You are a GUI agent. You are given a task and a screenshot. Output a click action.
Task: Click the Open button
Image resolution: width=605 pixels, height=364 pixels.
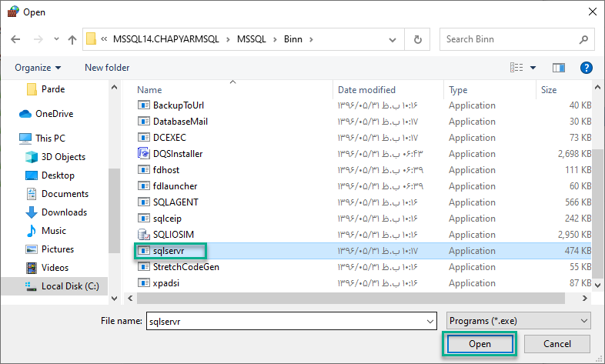click(x=480, y=344)
